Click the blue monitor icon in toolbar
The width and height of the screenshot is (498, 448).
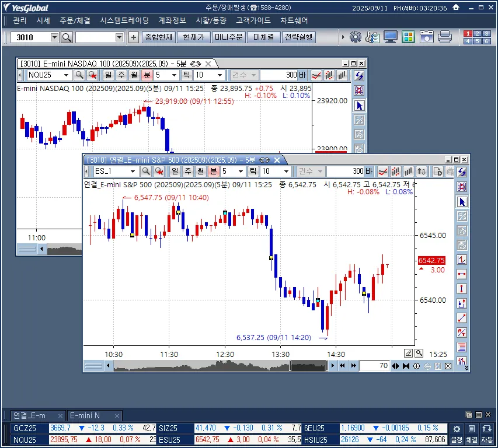click(x=391, y=37)
